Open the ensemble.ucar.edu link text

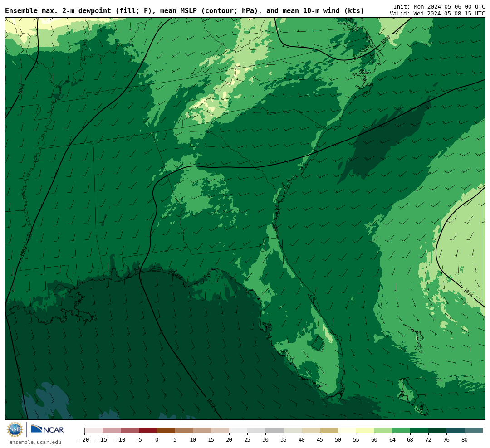[x=35, y=442]
